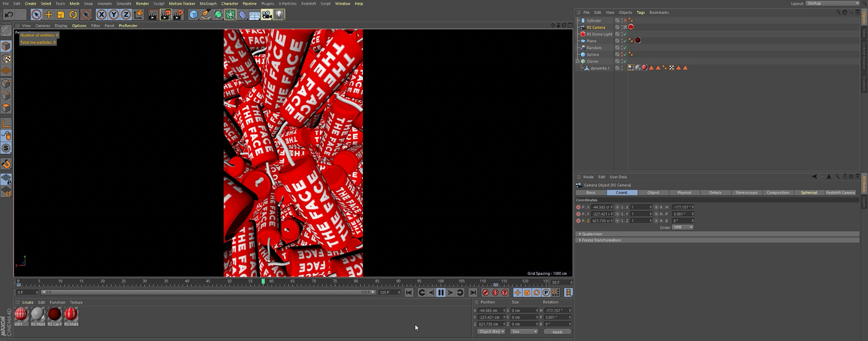Collapse the Cloner object tree

click(577, 61)
